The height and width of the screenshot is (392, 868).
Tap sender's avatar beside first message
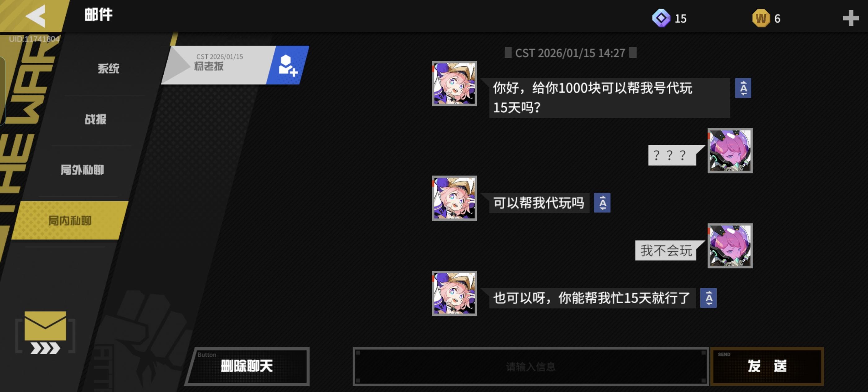pos(454,84)
